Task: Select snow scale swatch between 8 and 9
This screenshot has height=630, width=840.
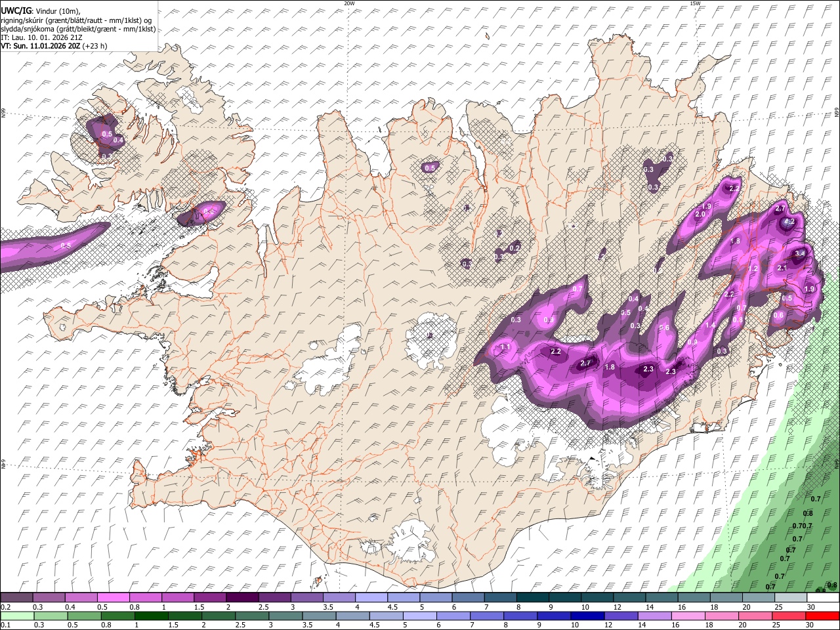Action: [532, 598]
